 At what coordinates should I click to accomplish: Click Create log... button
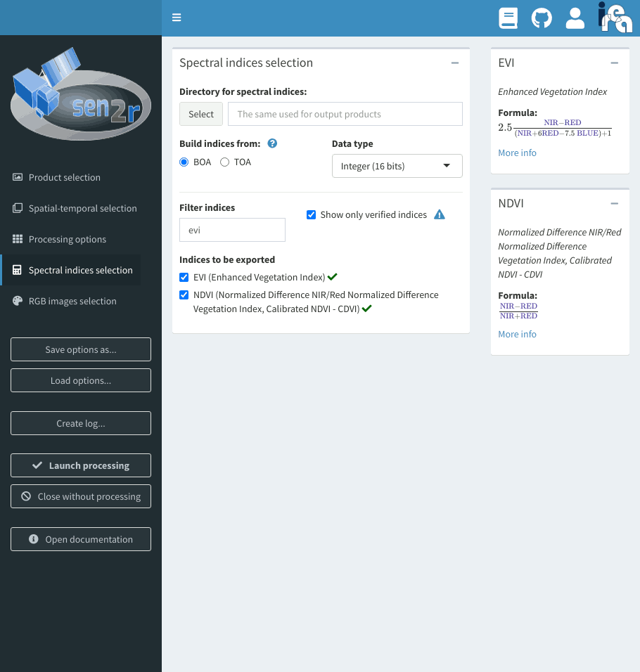point(81,423)
